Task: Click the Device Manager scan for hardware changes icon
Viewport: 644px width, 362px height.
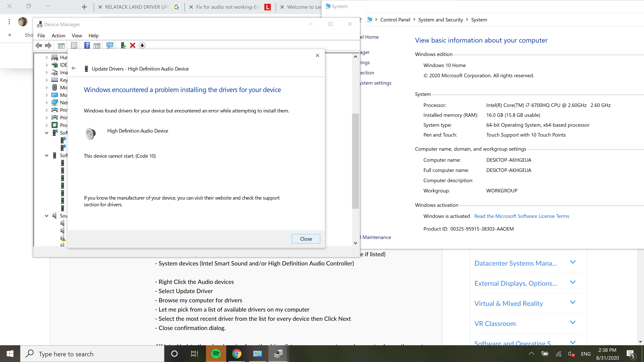Action: 110,46
